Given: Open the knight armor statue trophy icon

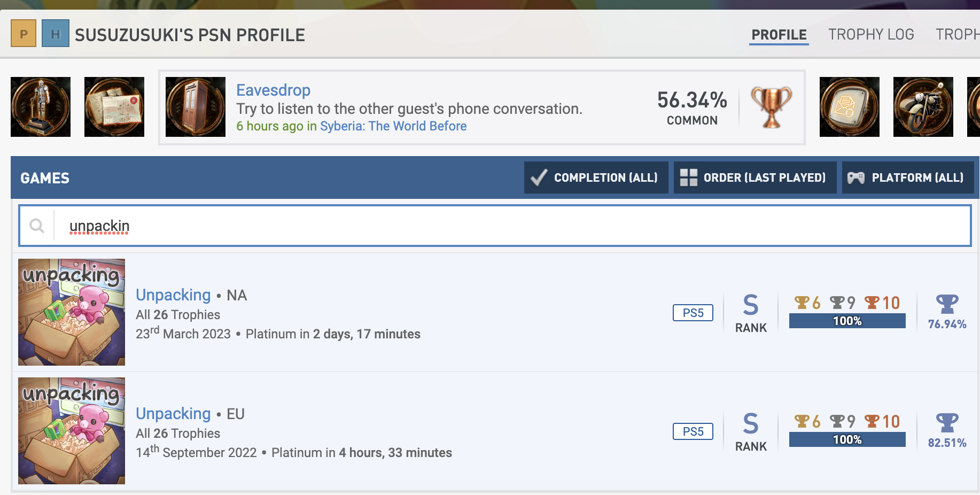Looking at the screenshot, I should tap(41, 107).
